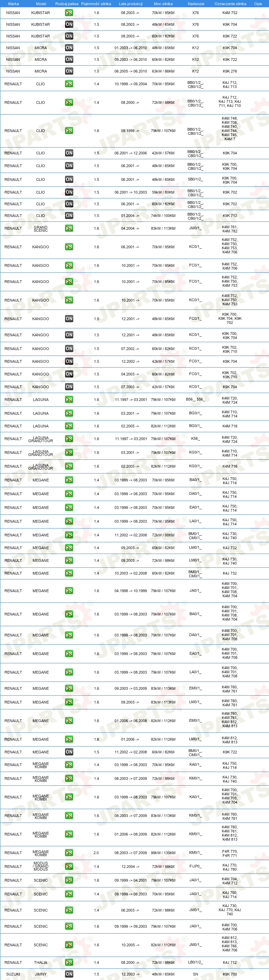Viewport: 269px width, 980px height.
Task: Click the Opis column header
Action: tap(258, 4)
